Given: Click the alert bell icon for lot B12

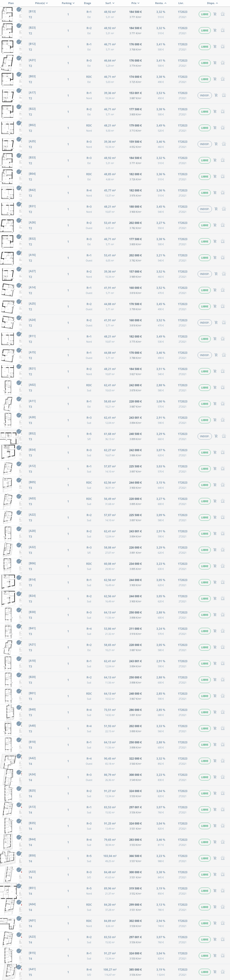Looking at the screenshot, I should pyautogui.click(x=223, y=47).
